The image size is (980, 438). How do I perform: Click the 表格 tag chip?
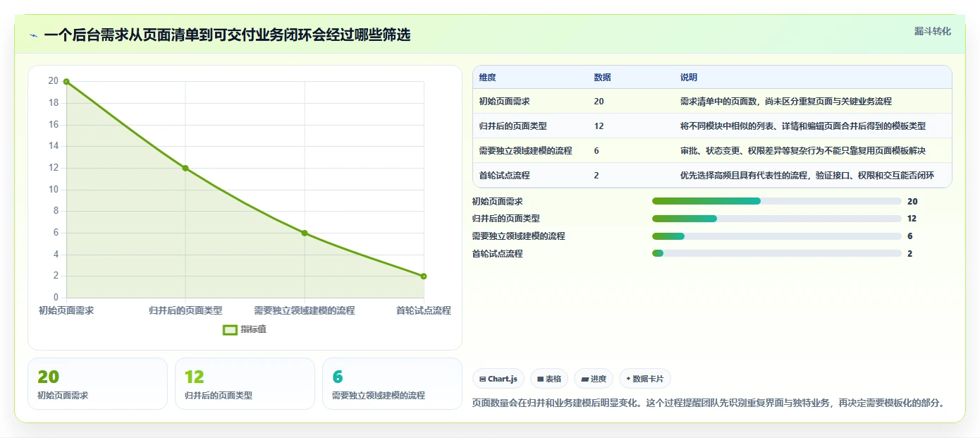pos(549,379)
